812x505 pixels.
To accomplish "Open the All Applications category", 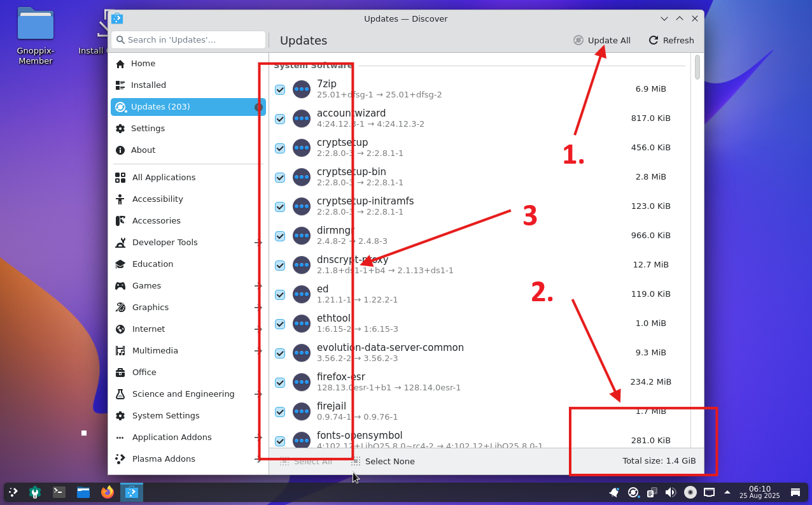I will pyautogui.click(x=164, y=178).
